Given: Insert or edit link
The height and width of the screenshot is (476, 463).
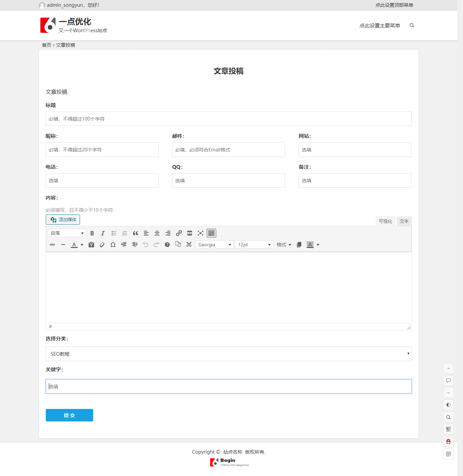Looking at the screenshot, I should 179,233.
